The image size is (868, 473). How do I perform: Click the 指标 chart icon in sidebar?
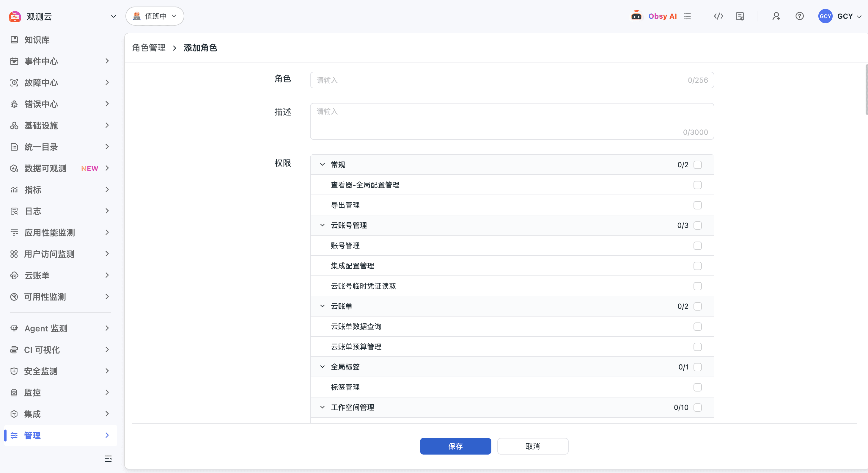tap(14, 190)
